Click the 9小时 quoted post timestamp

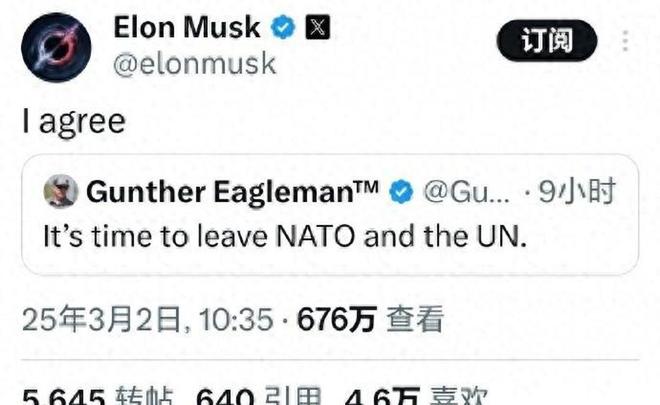577,192
